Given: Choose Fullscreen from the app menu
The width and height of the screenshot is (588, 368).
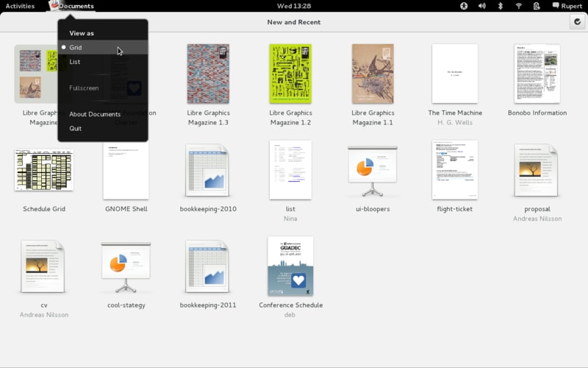Looking at the screenshot, I should pos(103,88).
